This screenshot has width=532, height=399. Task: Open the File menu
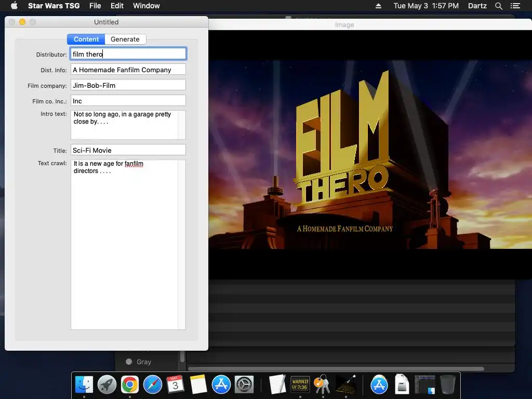[x=95, y=6]
